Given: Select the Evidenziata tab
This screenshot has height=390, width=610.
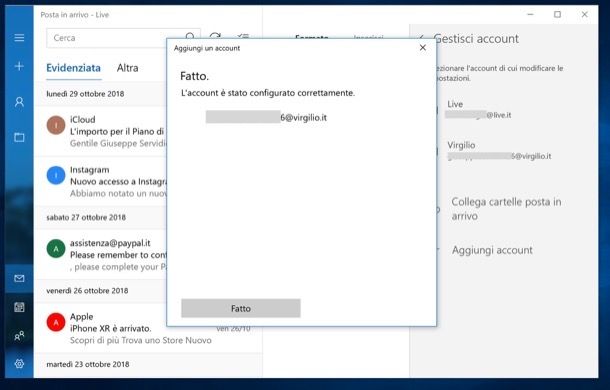Looking at the screenshot, I should coord(74,68).
